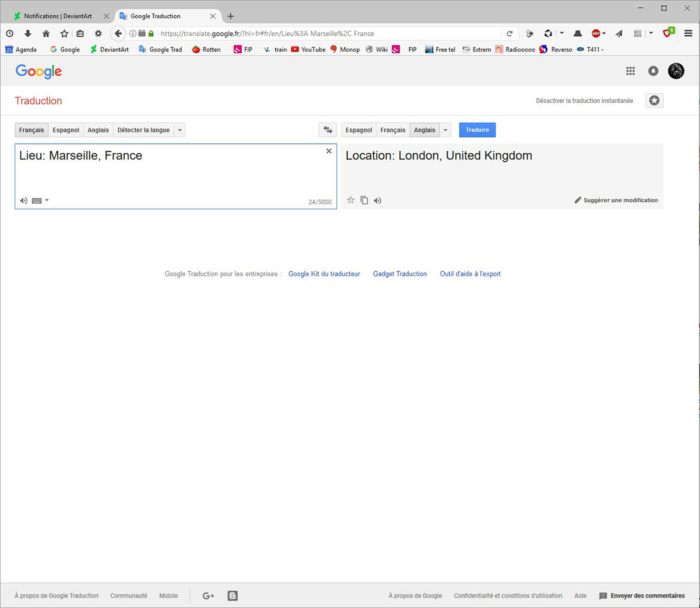Open the Google apps grid
This screenshot has width=700, height=608.
pyautogui.click(x=630, y=71)
